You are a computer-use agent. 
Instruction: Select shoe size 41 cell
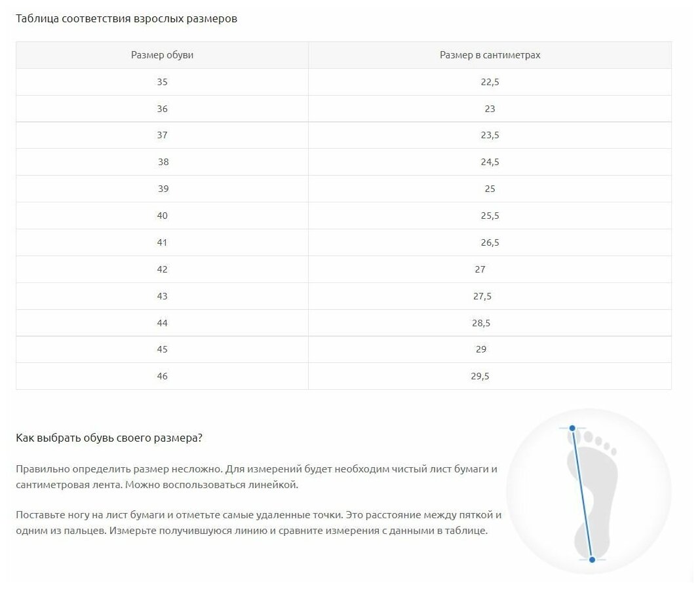click(162, 242)
